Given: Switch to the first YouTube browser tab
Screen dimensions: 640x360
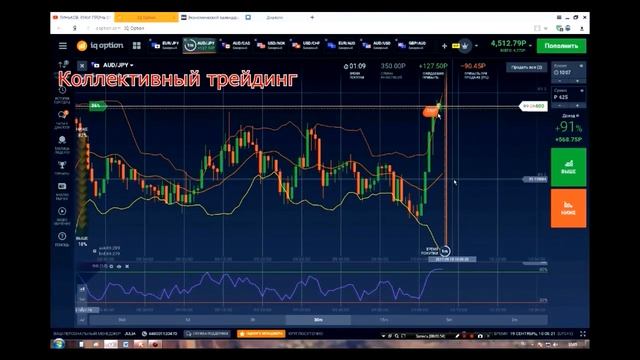Looking at the screenshot, I should [x=82, y=18].
